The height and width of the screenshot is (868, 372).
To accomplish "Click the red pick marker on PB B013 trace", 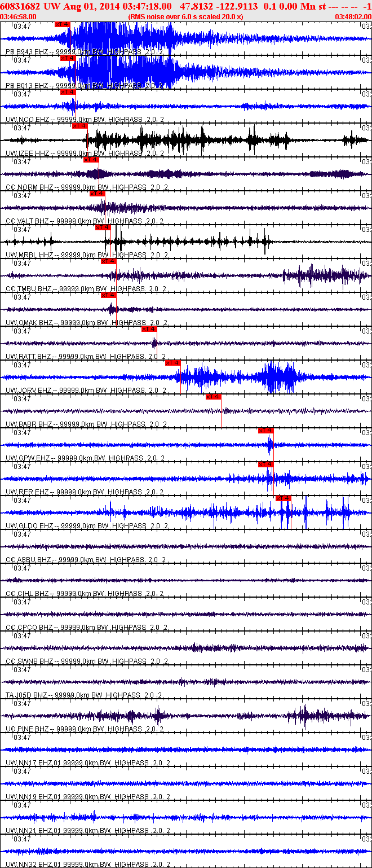I will point(68,58).
